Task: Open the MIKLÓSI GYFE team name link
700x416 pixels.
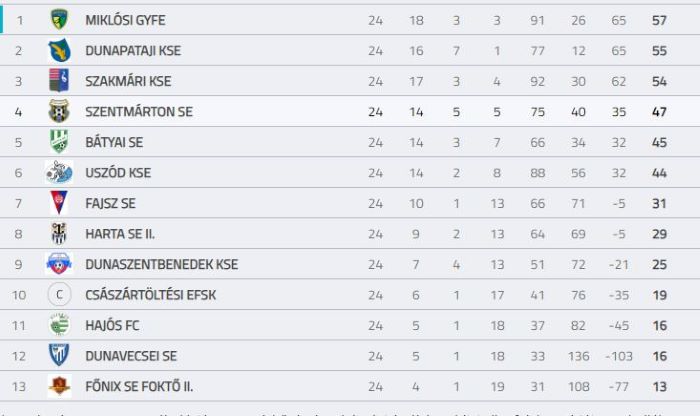Action: 125,21
